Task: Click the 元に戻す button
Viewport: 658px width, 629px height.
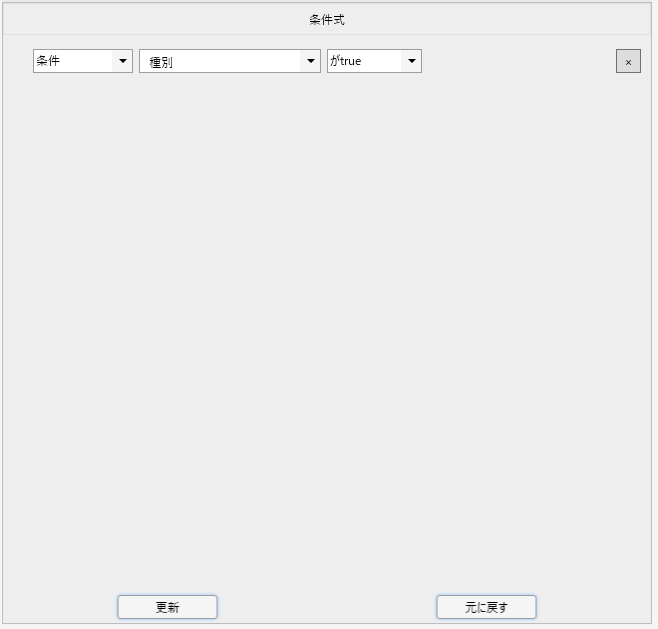Action: 486,607
